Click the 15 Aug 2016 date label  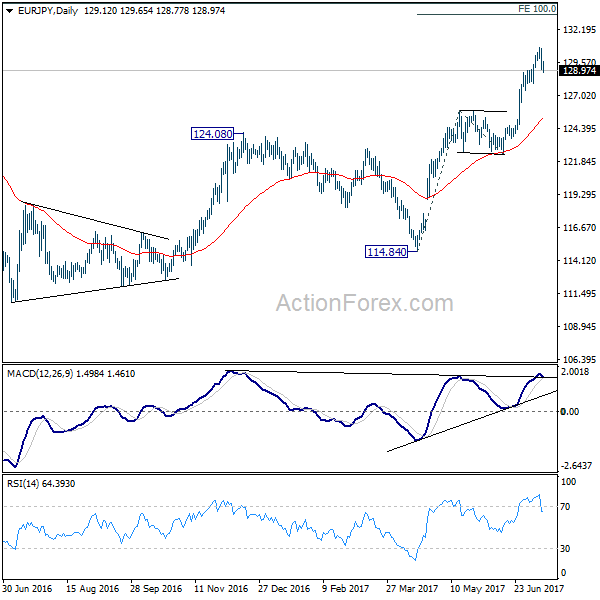tap(92, 588)
